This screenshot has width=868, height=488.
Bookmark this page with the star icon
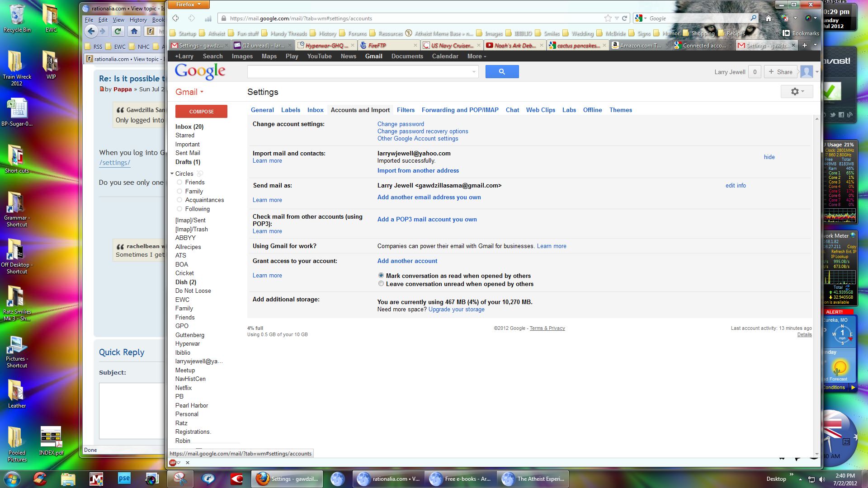click(x=608, y=19)
